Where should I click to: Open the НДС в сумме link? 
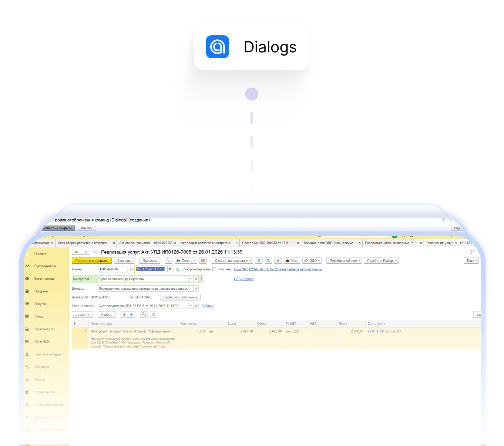(244, 279)
